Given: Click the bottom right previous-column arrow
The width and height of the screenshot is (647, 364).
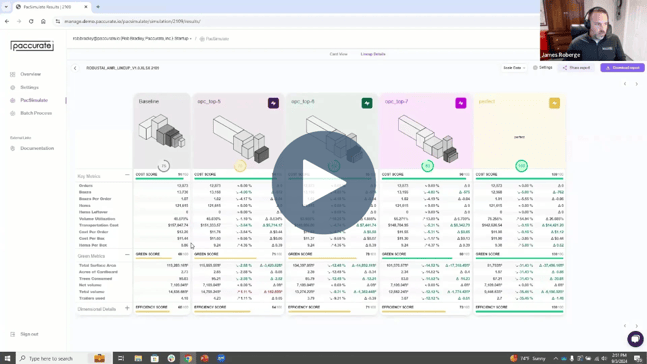Looking at the screenshot, I should click(x=625, y=326).
